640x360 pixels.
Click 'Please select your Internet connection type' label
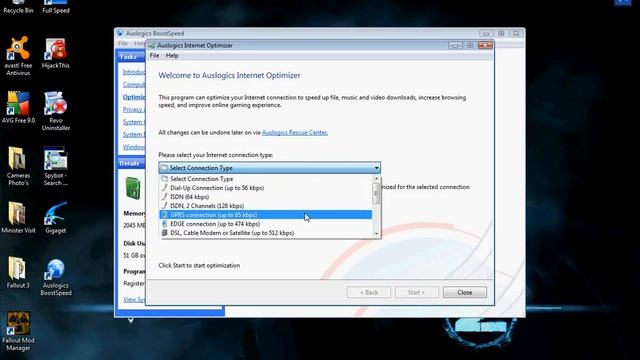point(216,155)
